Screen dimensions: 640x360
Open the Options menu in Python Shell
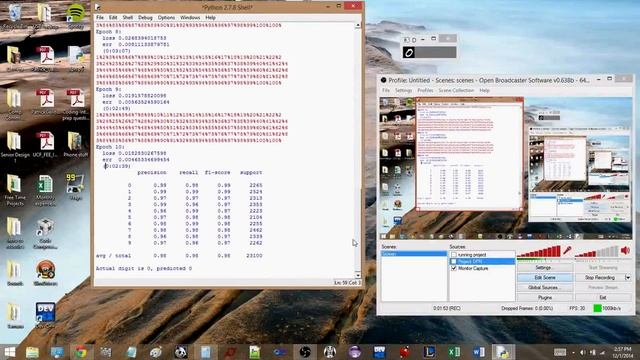(x=166, y=18)
